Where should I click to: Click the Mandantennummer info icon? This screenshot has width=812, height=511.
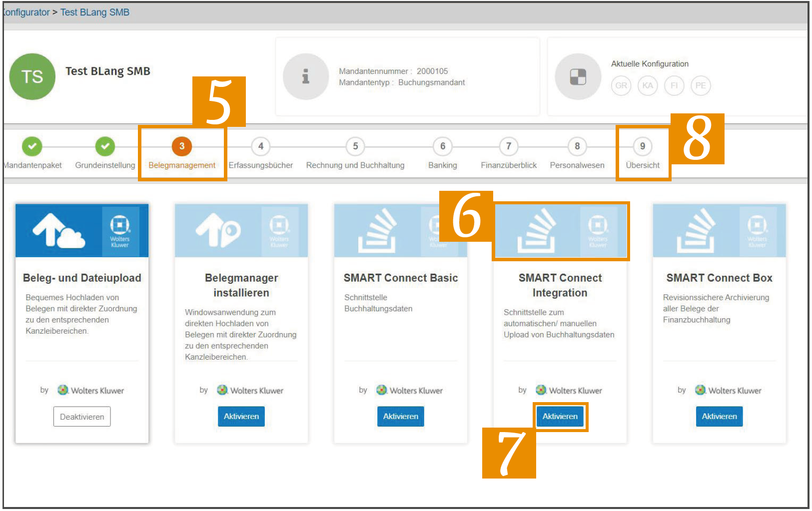pos(306,76)
